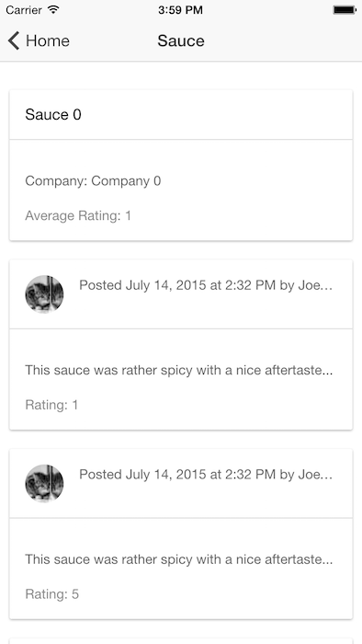362x644 pixels.
Task: Open second review text about spicy sauce
Action: (x=179, y=559)
